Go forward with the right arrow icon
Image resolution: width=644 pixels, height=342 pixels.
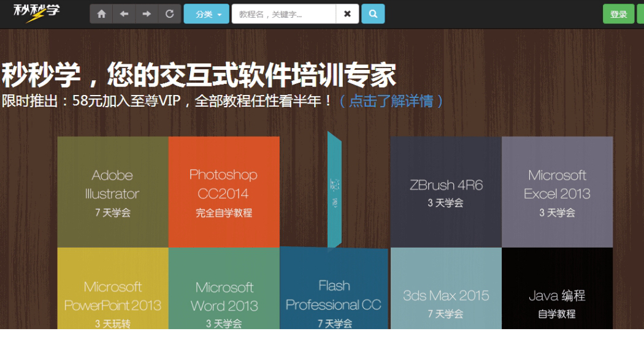coord(147,14)
